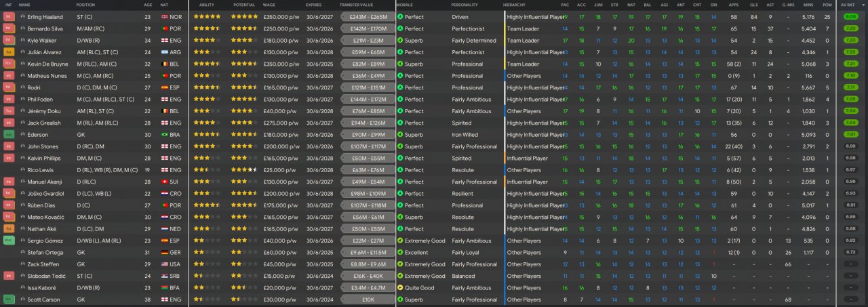Click John Stones's £200,000 p/w wage
Screen dimensions: 868x307
coord(281,146)
